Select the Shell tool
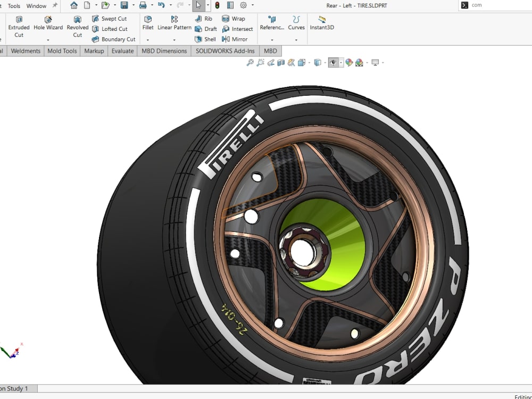 point(205,39)
